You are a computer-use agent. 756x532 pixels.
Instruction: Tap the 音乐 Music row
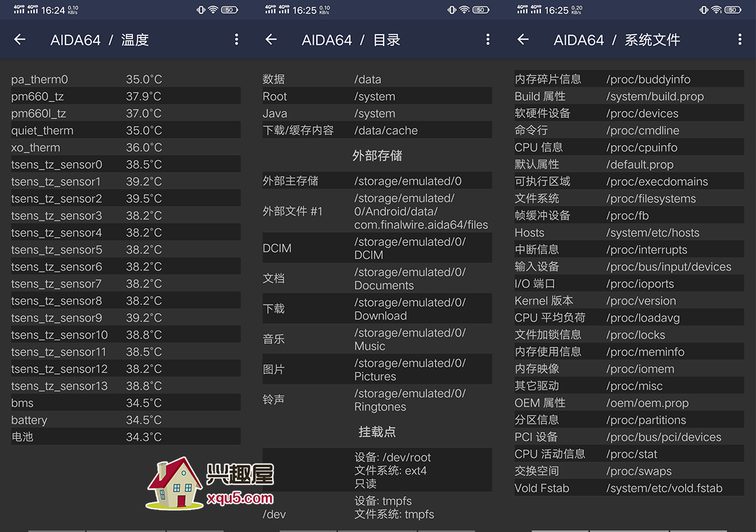click(x=377, y=339)
